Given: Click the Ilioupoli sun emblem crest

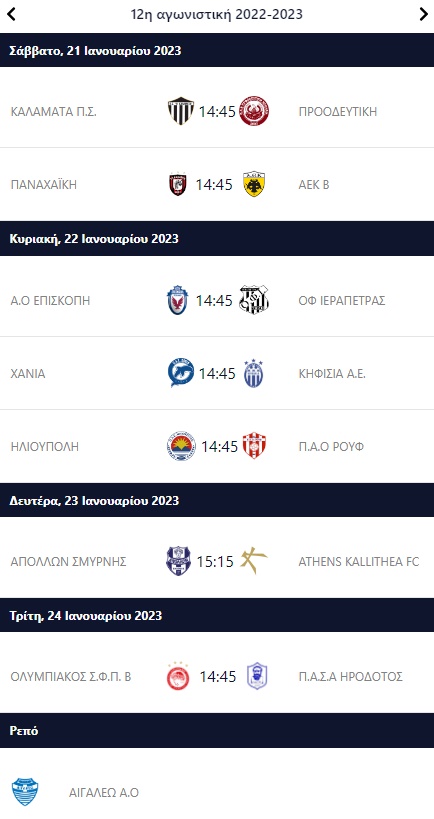Looking at the screenshot, I should [x=182, y=446].
